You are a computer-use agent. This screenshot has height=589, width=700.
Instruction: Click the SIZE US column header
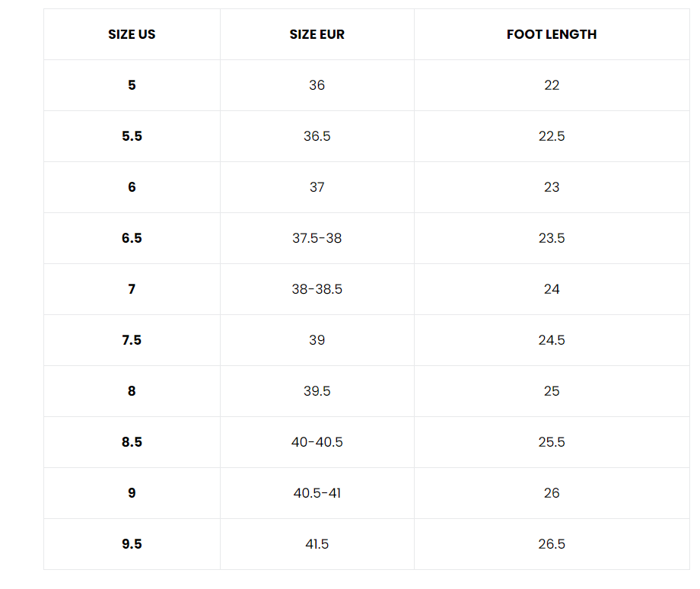(132, 34)
